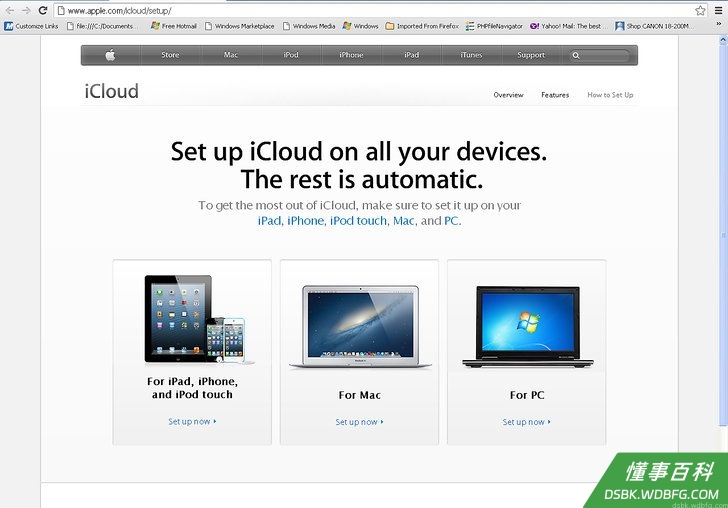Go to the iCloud Features section
Image resolution: width=728 pixels, height=508 pixels.
555,95
